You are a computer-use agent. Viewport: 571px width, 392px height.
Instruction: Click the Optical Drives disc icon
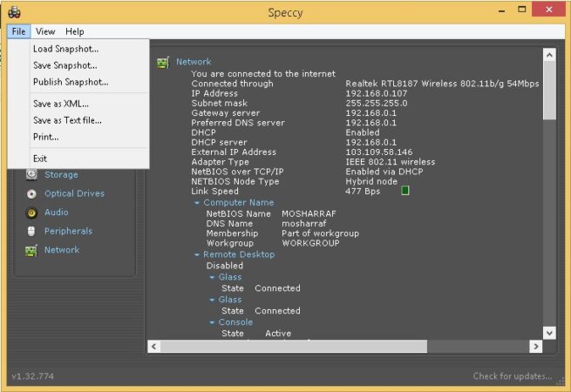(31, 193)
